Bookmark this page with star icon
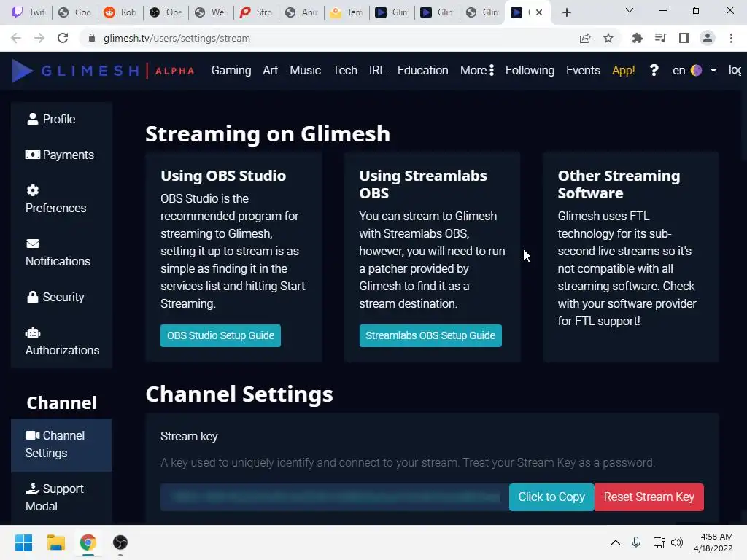The image size is (747, 560). click(608, 38)
